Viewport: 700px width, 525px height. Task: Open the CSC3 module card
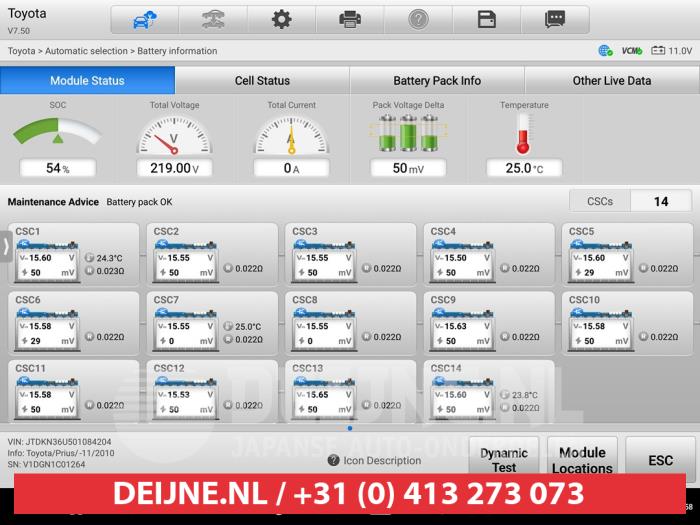coord(350,254)
